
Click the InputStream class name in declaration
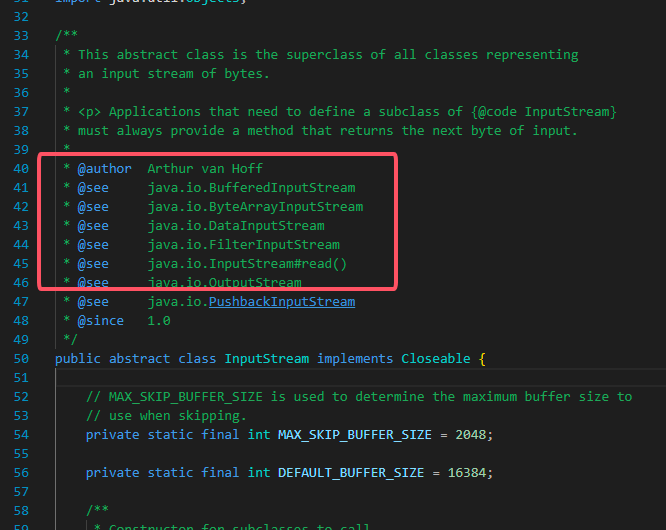pyautogui.click(x=269, y=359)
